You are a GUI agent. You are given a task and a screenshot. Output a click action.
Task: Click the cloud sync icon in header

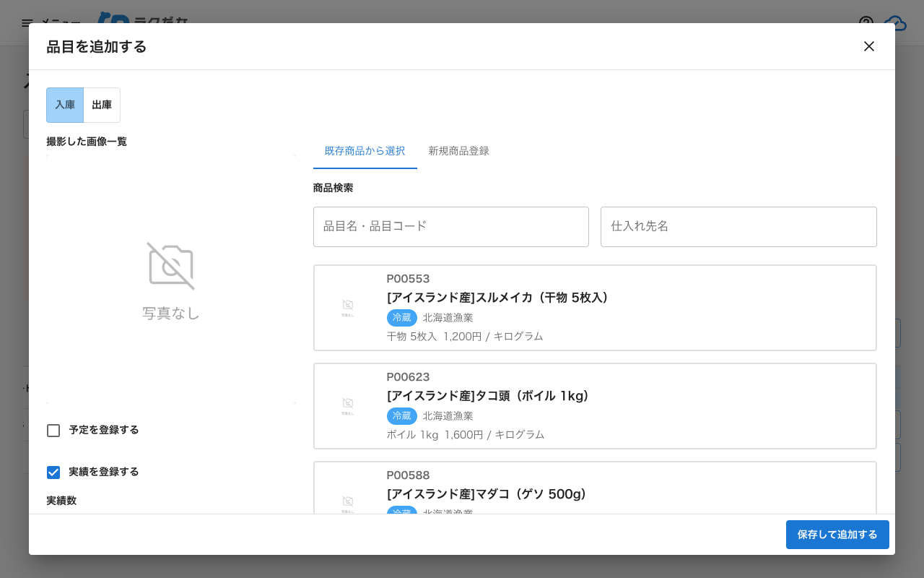(895, 23)
